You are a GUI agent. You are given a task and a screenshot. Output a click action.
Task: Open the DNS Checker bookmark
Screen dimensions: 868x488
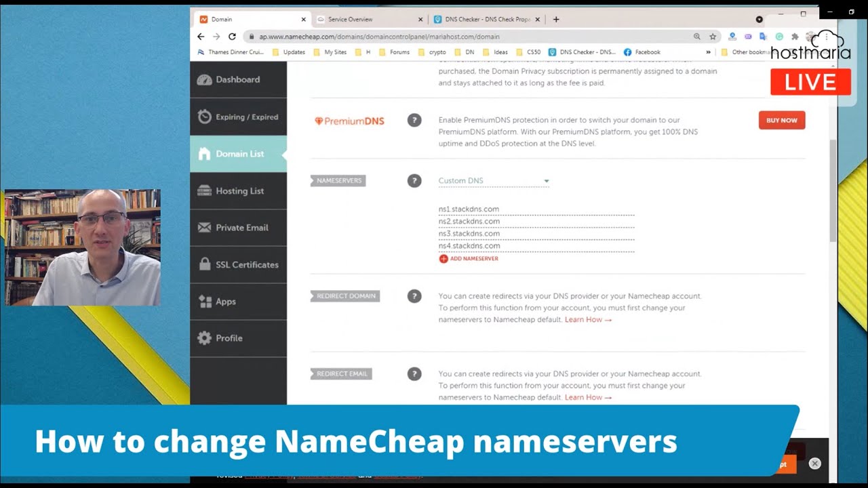tap(583, 52)
